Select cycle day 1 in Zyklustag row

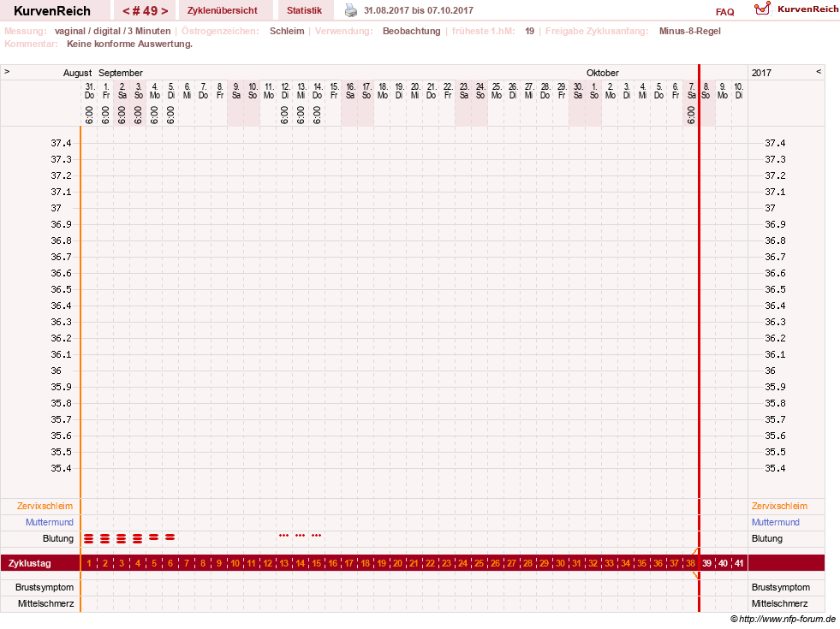click(x=89, y=563)
